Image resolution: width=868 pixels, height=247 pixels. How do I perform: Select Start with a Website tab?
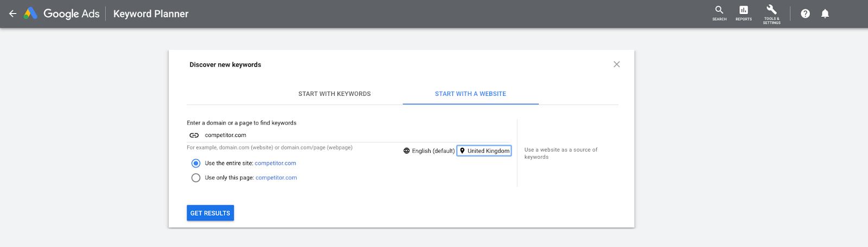point(470,94)
